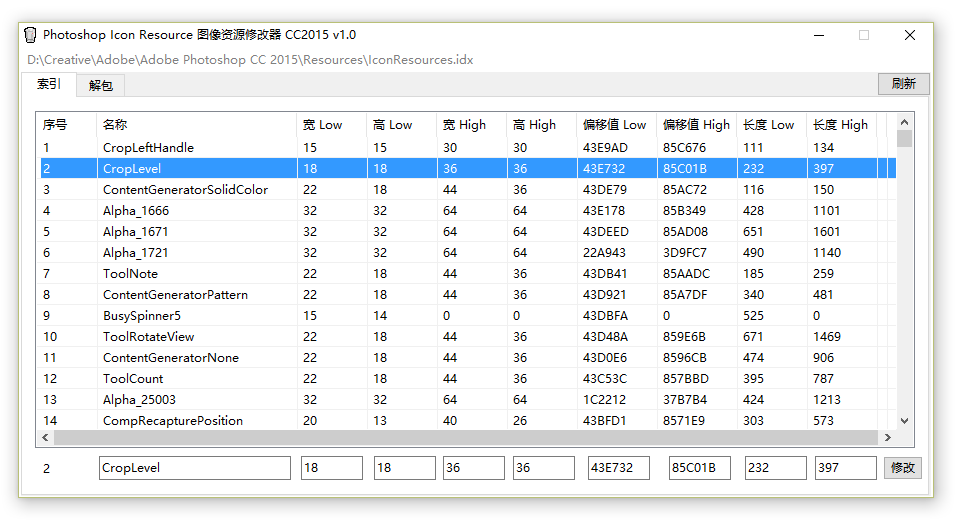955x526 pixels.
Task: Click the horizontal scrollbar thumb
Action: [x=466, y=437]
